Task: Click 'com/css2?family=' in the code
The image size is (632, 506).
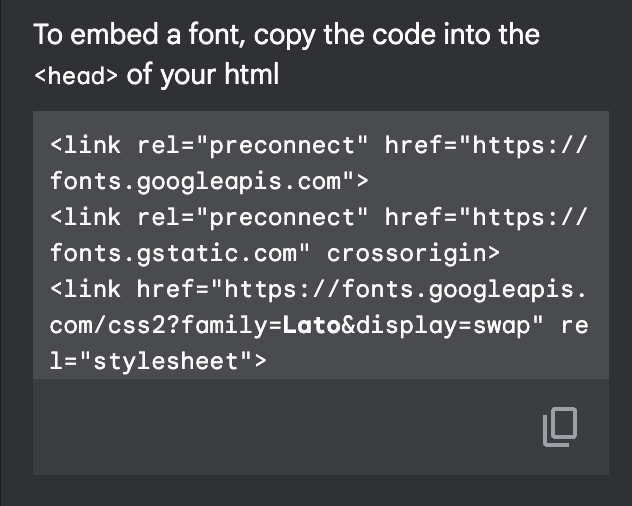Action: point(166,325)
